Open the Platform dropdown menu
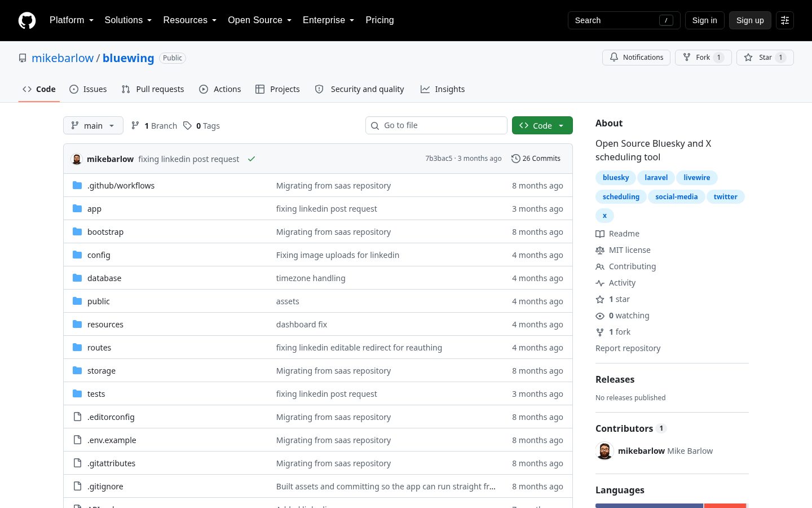 click(72, 20)
